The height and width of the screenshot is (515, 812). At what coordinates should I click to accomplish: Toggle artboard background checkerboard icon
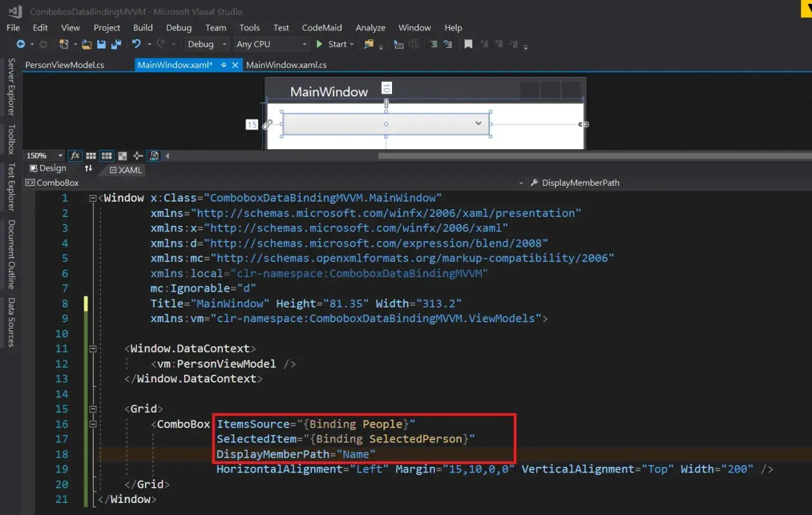[x=122, y=156]
